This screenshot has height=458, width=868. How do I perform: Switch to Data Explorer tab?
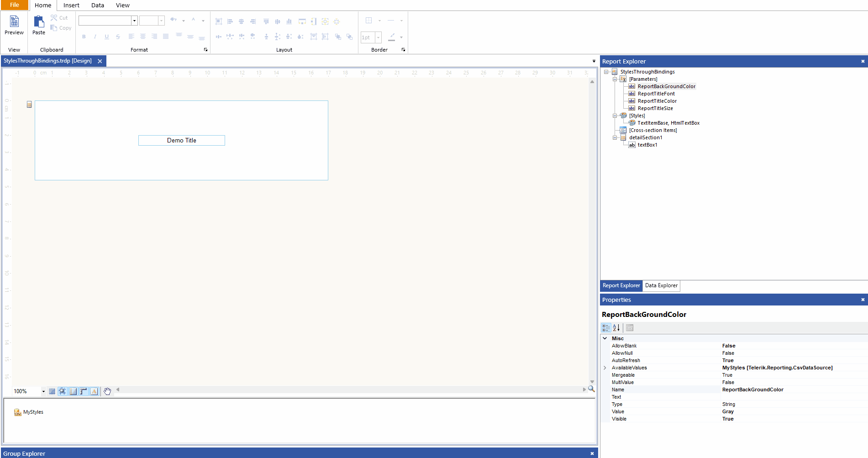[661, 286]
